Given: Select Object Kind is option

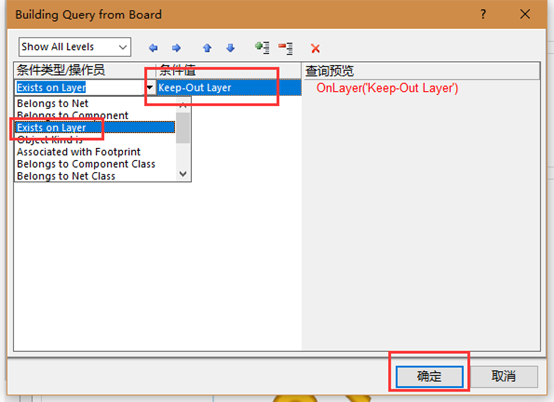Looking at the screenshot, I should (x=95, y=140).
